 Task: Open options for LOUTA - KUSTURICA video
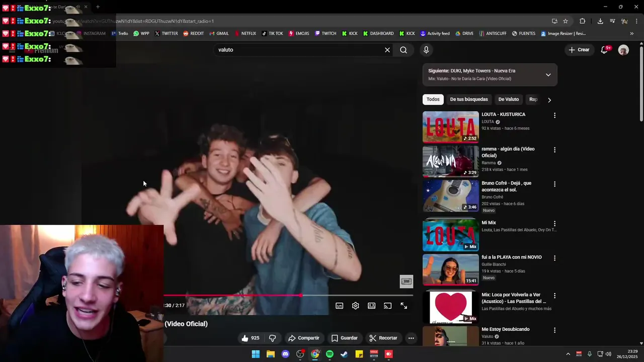click(x=555, y=115)
